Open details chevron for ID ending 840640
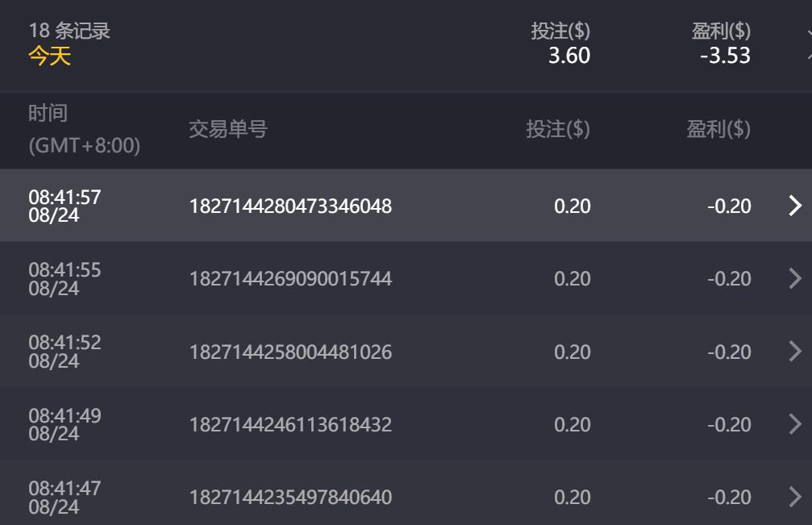 pyautogui.click(x=795, y=497)
